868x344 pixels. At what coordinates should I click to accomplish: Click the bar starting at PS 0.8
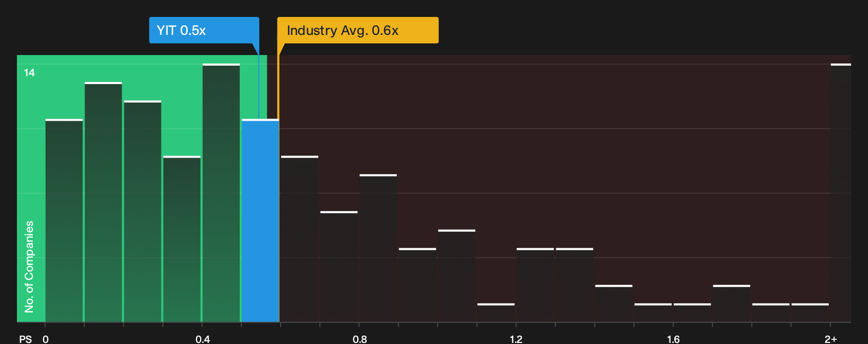coord(378,248)
